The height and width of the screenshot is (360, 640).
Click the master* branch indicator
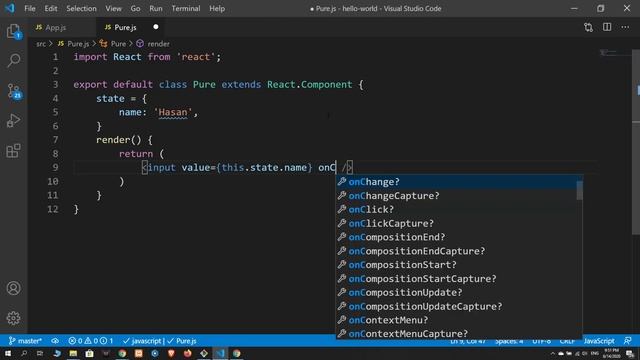point(25,341)
